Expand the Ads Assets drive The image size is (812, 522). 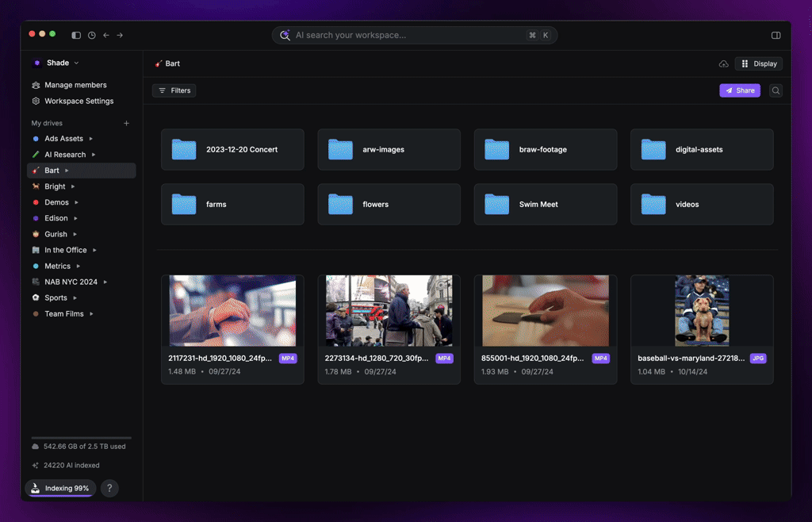tap(90, 139)
